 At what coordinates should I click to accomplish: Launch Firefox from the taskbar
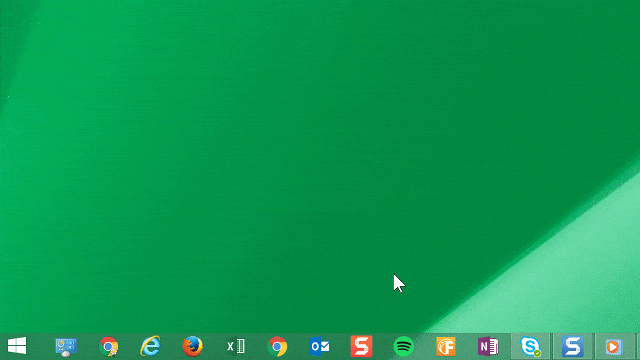tap(192, 346)
